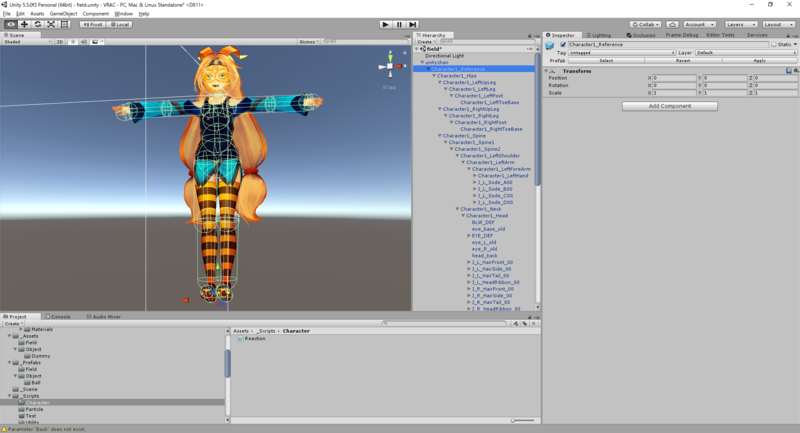This screenshot has width=800, height=433.
Task: Switch to the Audio Mixer tab
Action: point(104,317)
